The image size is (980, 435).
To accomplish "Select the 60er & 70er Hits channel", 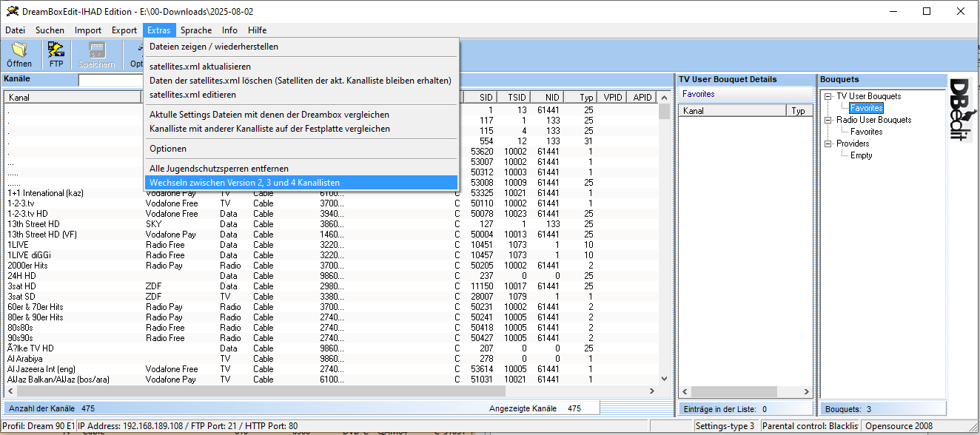I will pos(331,307).
